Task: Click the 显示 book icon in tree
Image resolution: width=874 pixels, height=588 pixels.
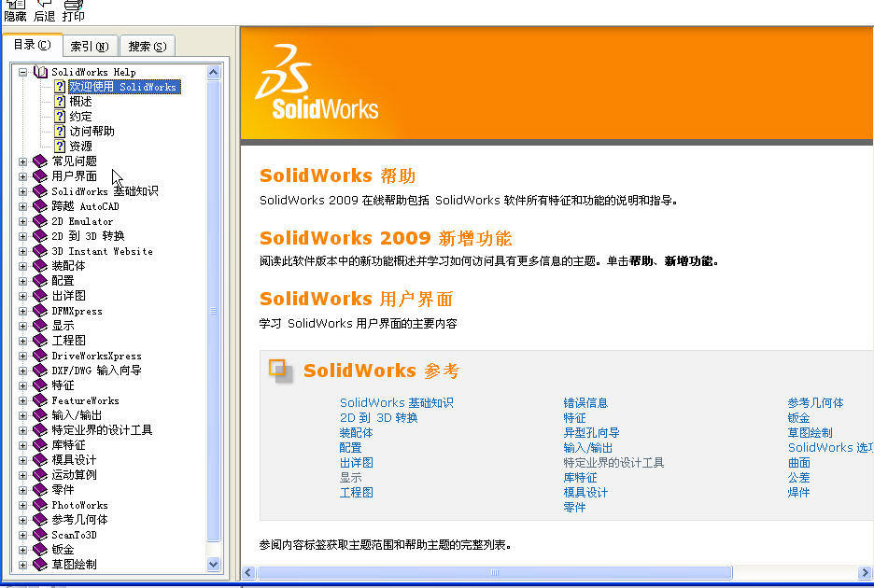Action: point(40,326)
